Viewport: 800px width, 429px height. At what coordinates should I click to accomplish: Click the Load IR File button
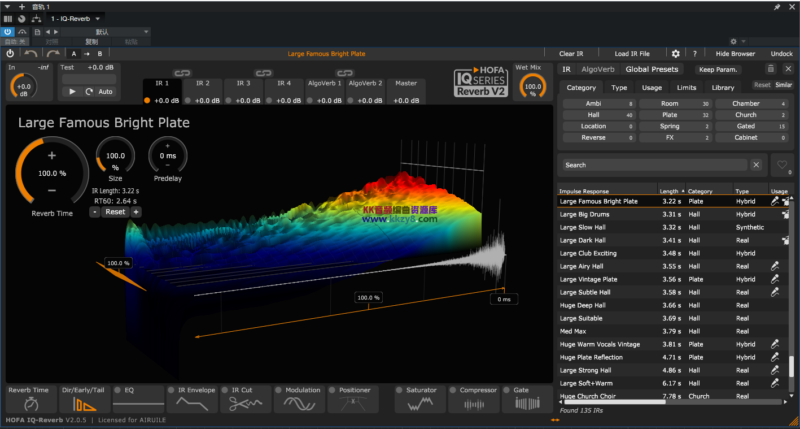coord(632,53)
